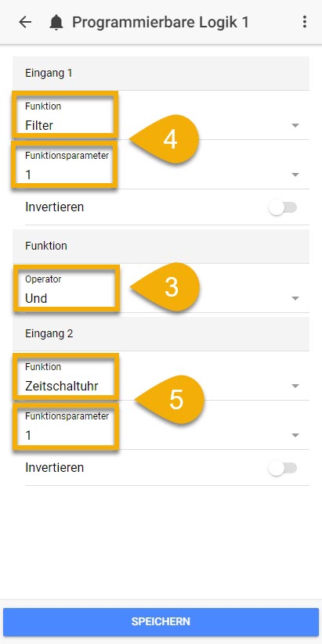Toggle Invertieren switch under Eingang 1

[x=283, y=207]
